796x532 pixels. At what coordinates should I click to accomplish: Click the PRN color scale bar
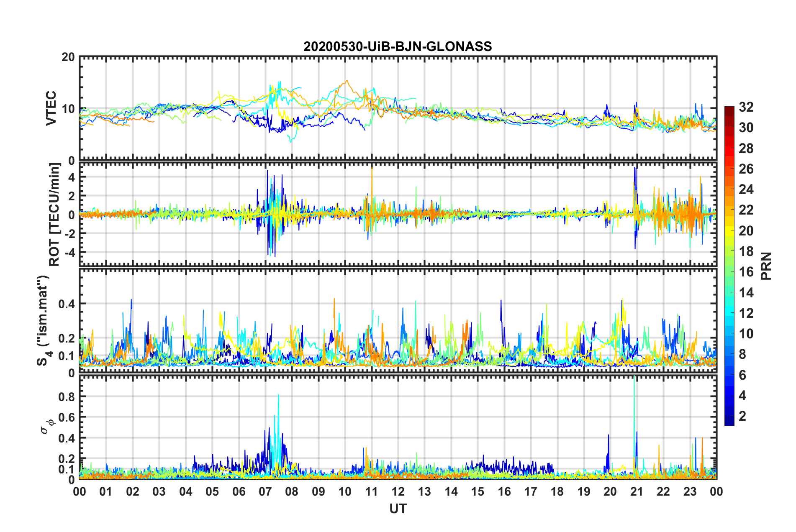(729, 266)
